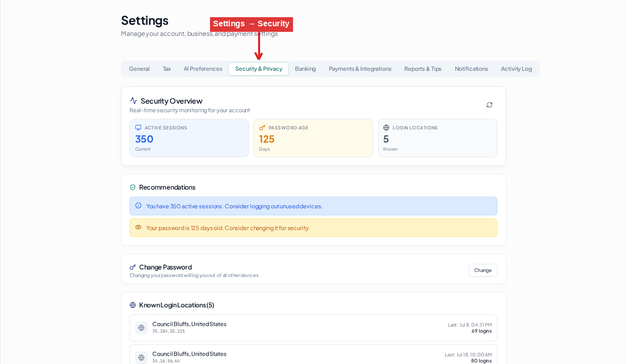Click the info icon in active sessions alert
This screenshot has width=626, height=364.
click(138, 205)
